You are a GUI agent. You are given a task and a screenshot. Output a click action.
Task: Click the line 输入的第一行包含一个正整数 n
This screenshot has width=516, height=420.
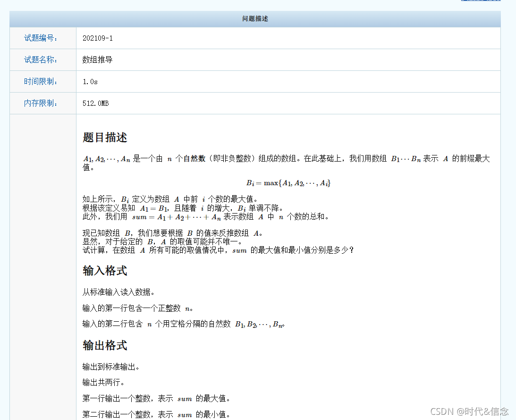tap(137, 309)
